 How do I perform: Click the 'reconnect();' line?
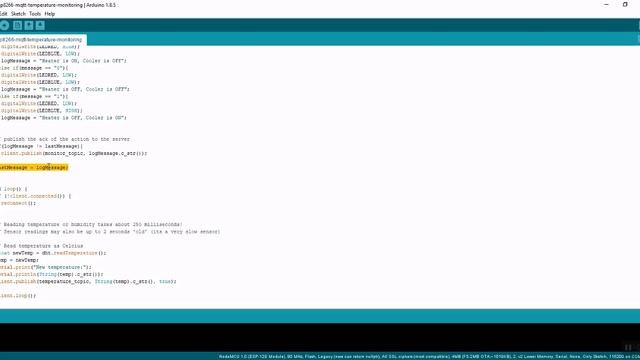[18, 203]
